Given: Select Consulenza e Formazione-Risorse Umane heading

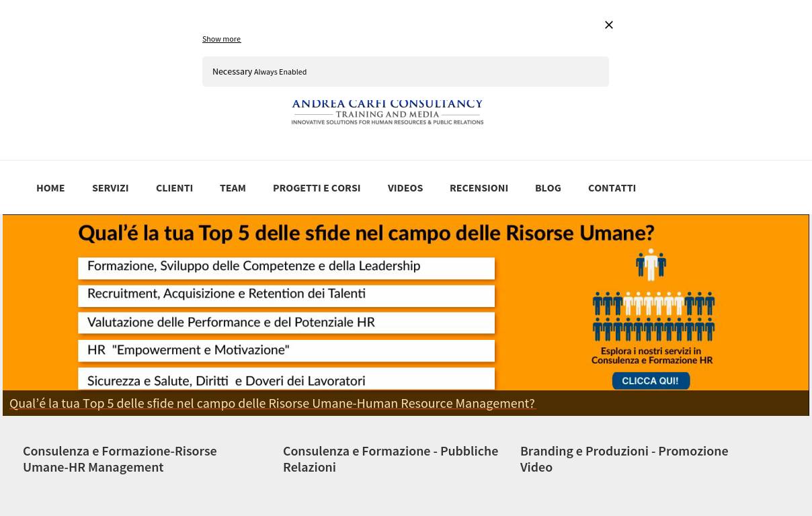Looking at the screenshot, I should [x=120, y=459].
